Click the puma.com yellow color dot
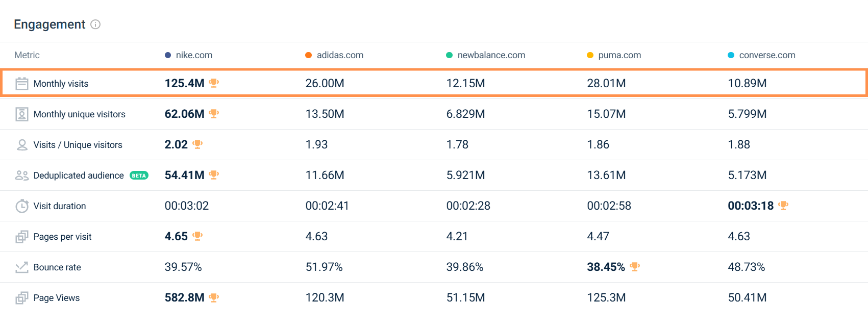Viewport: 868px width, 327px height. [x=590, y=55]
